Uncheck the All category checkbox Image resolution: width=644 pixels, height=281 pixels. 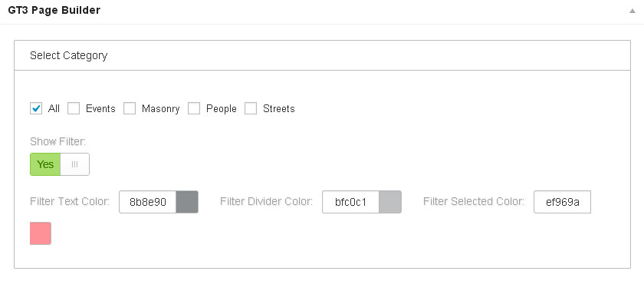(36, 108)
